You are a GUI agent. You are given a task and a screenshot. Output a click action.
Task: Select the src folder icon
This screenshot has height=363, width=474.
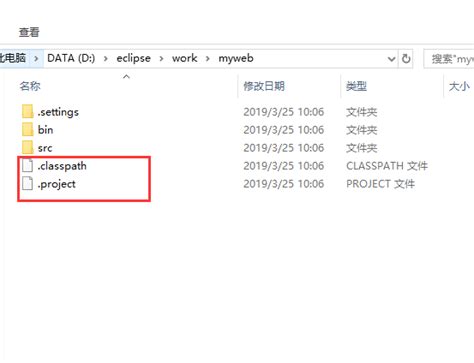tap(28, 147)
